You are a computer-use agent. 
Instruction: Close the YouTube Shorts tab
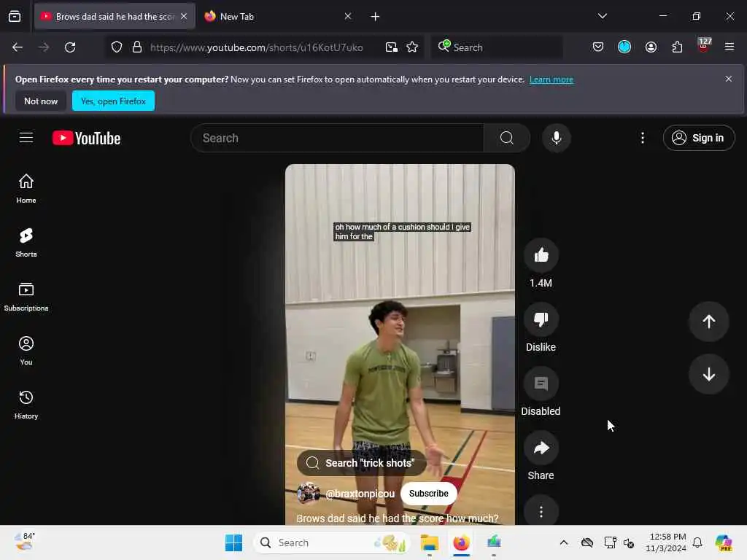pos(184,16)
